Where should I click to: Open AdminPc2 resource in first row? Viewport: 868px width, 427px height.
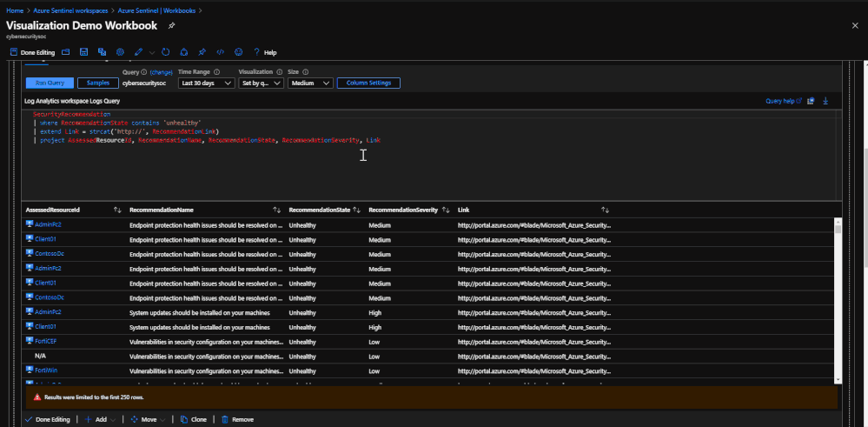pos(48,225)
